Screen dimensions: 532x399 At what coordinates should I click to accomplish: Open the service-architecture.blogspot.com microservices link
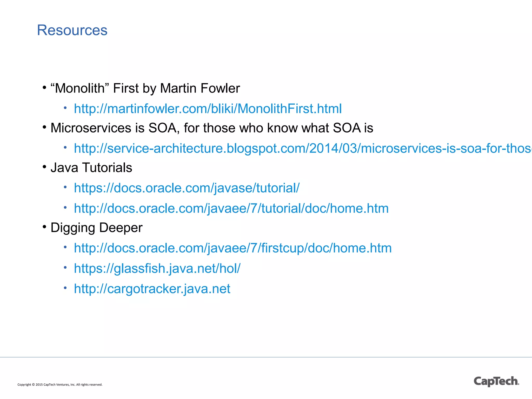click(303, 148)
